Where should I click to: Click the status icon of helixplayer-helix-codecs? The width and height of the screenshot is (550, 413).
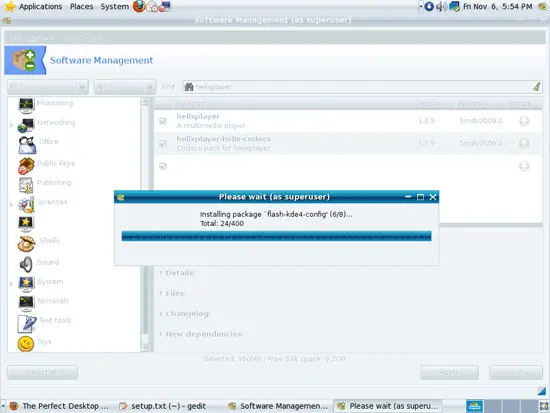524,143
